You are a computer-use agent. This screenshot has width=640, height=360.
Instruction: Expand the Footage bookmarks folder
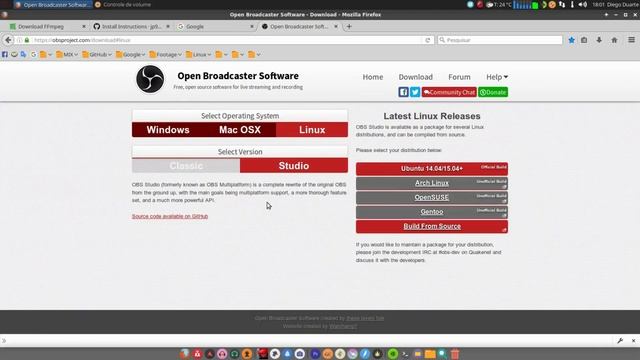165,54
